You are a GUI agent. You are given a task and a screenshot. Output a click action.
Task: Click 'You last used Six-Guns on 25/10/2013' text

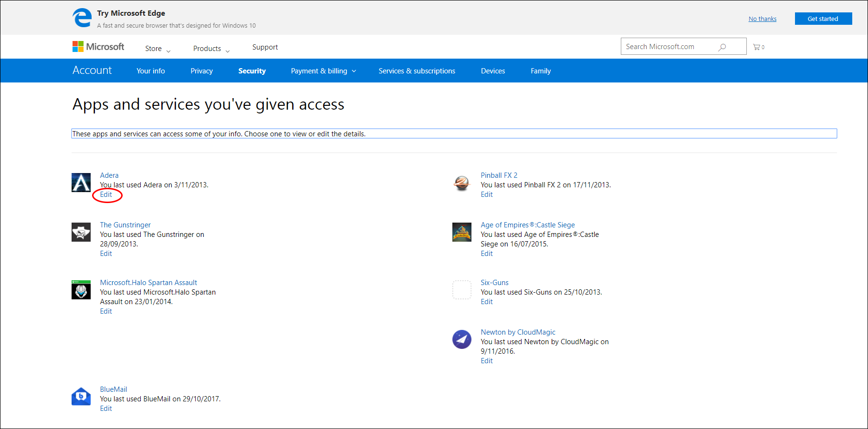[x=542, y=292]
